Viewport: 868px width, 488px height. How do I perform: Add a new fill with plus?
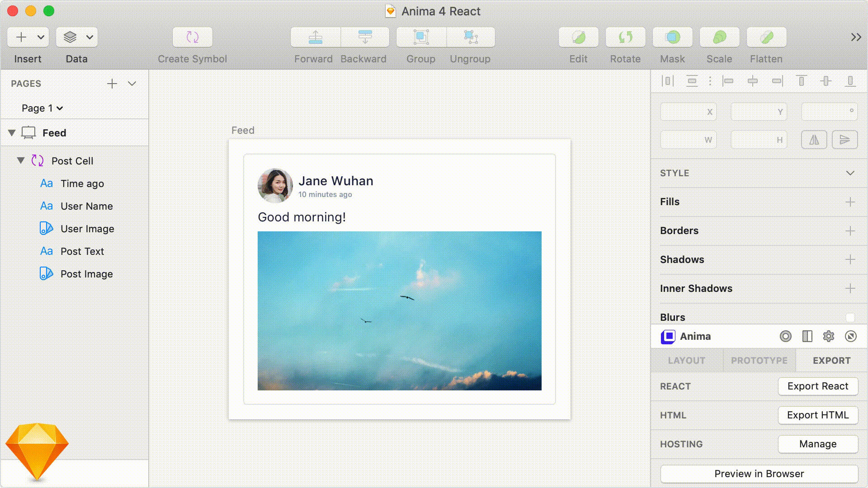(x=850, y=202)
